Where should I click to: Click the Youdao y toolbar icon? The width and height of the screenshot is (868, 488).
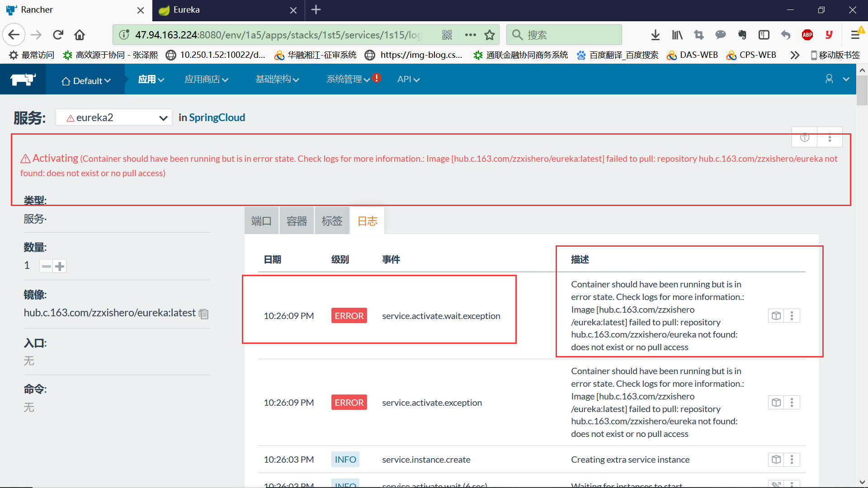pos(829,35)
